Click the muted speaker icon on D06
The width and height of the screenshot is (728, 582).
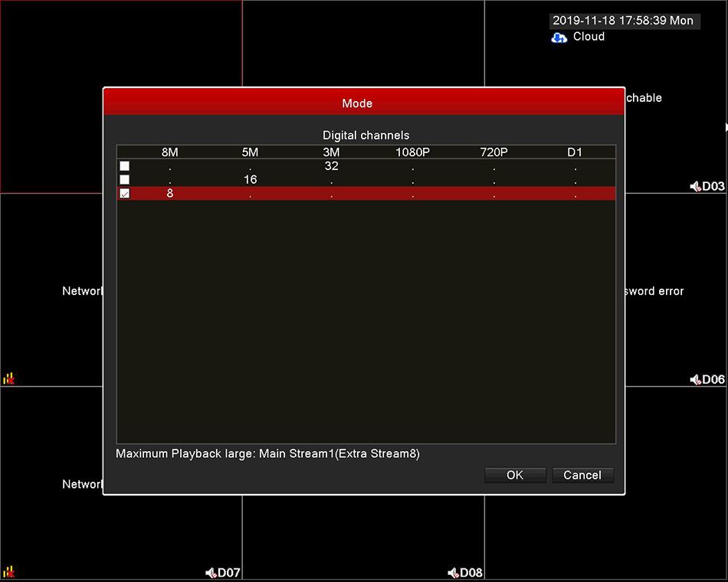click(x=695, y=380)
